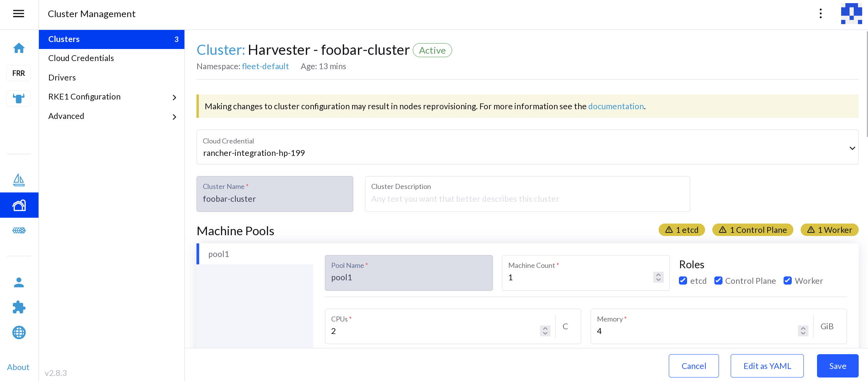Open the Cloud Credential dropdown

[x=527, y=147]
